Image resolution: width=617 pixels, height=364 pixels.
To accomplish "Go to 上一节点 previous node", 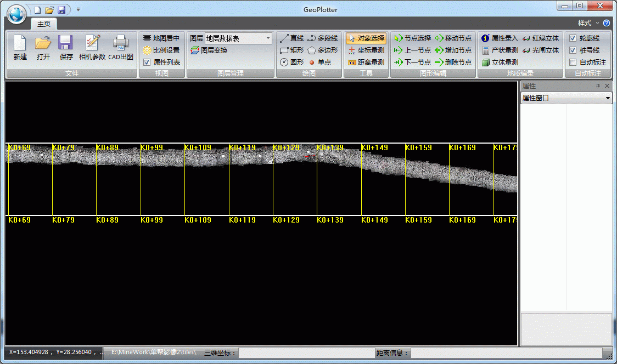I will click(412, 50).
